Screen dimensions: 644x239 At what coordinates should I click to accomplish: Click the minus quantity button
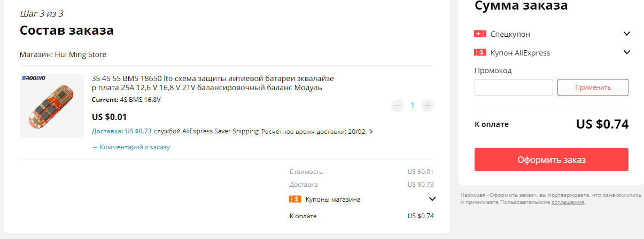click(398, 105)
